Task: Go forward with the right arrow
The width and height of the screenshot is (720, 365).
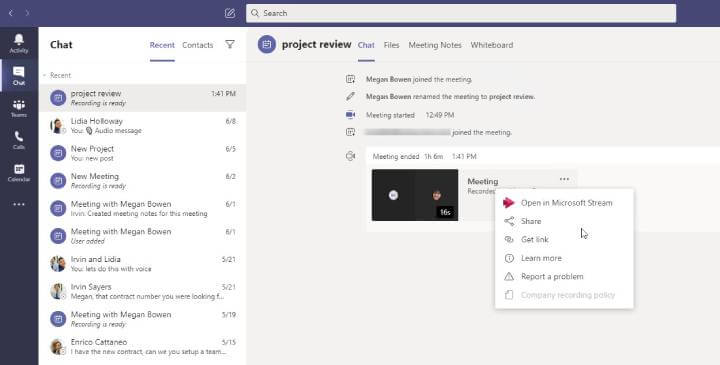Action: point(27,13)
